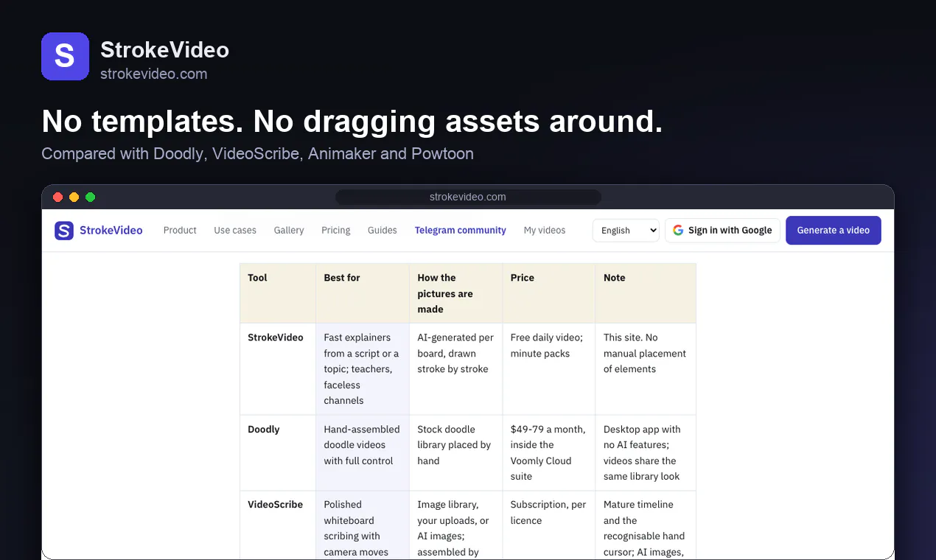
Task: Follow the Telegram community link
Action: pos(461,231)
